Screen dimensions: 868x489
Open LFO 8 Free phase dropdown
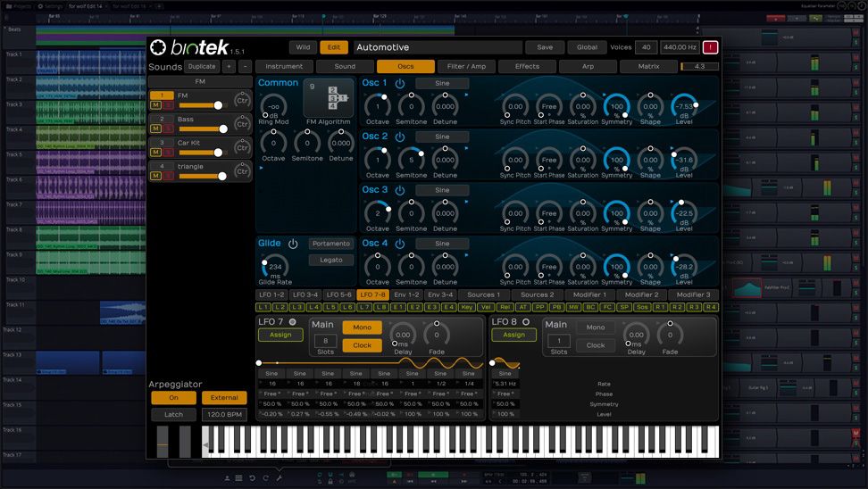click(505, 394)
